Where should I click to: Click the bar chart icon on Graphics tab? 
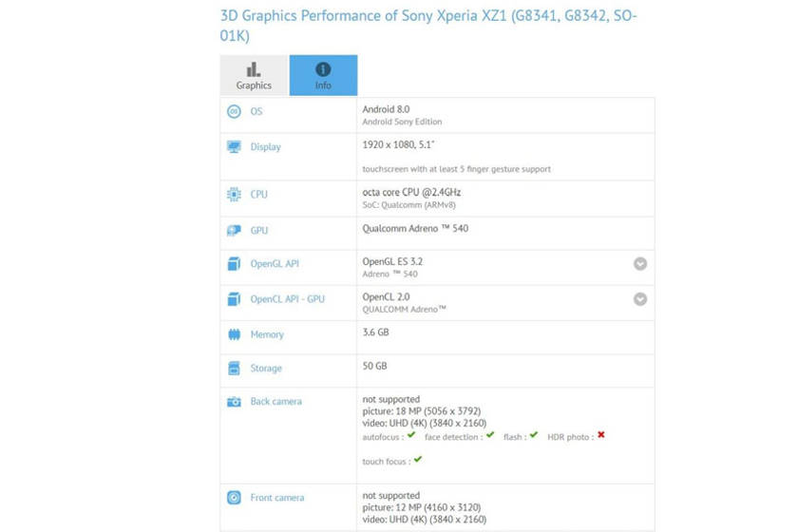(254, 69)
